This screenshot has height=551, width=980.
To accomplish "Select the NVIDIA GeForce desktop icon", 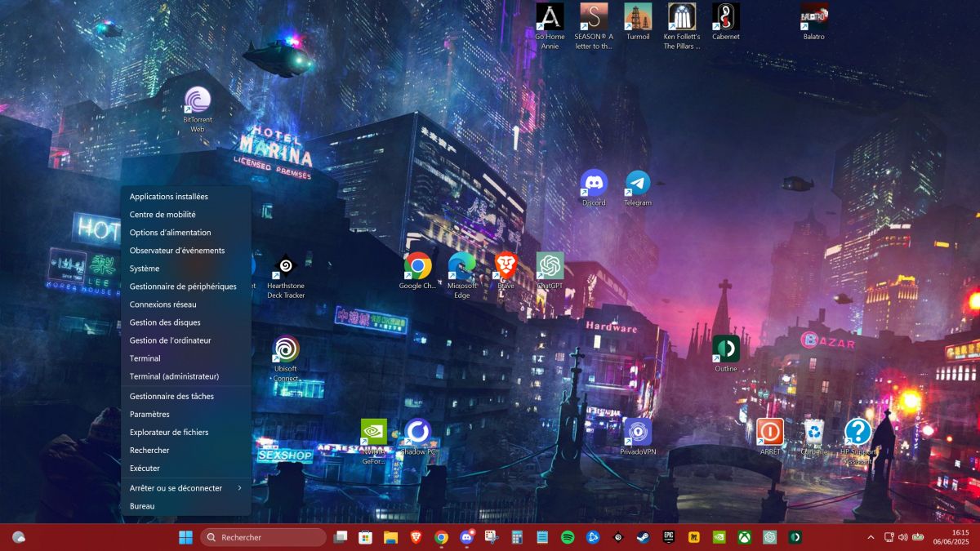I will pyautogui.click(x=374, y=442).
